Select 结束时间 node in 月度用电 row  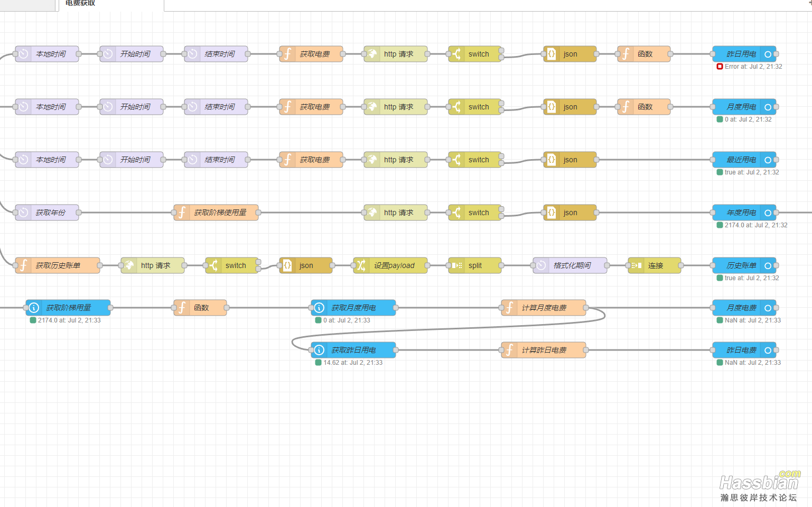216,107
